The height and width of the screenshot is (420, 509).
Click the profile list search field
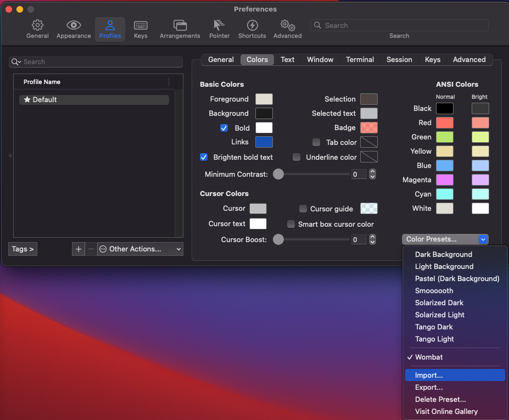pyautogui.click(x=96, y=61)
